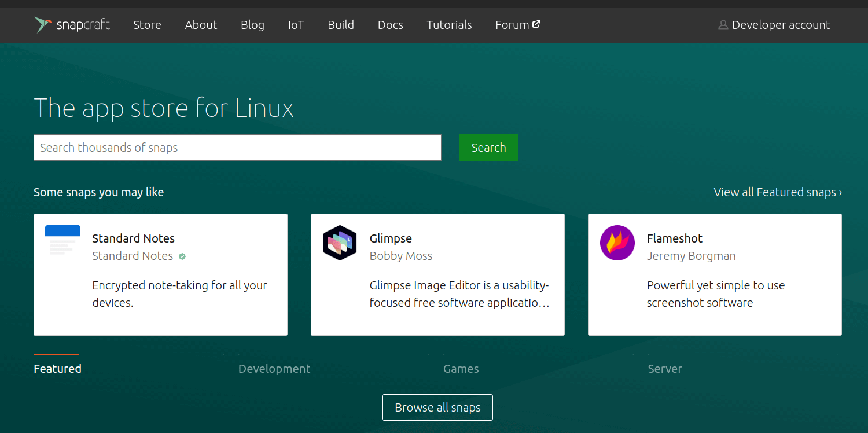Viewport: 868px width, 433px height.
Task: Open the Docs navigation link
Action: 390,25
